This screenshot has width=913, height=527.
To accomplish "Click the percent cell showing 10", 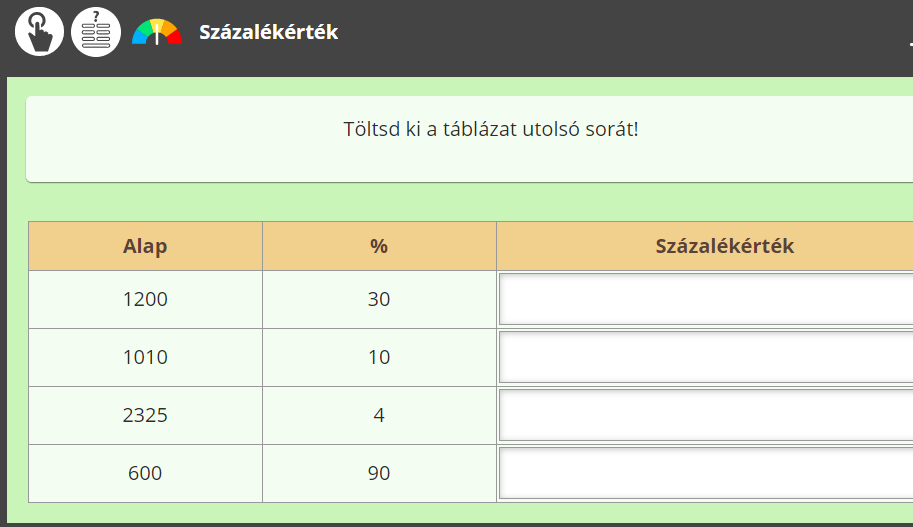I will point(379,357).
